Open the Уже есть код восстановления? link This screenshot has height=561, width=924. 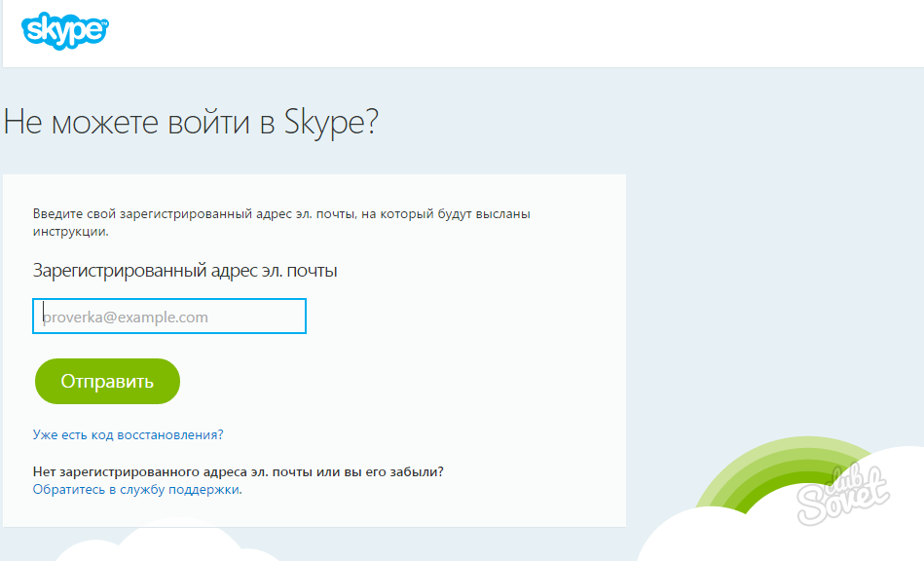(x=129, y=434)
